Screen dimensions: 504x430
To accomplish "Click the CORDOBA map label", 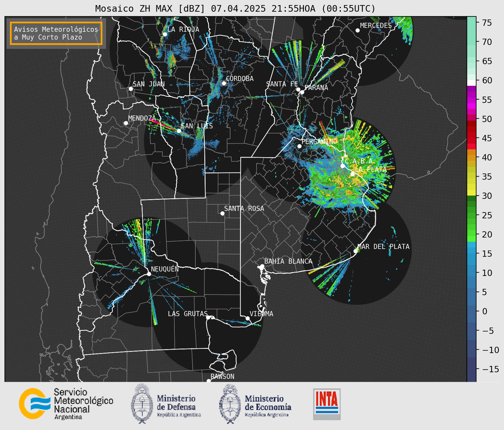I will click(x=240, y=79).
